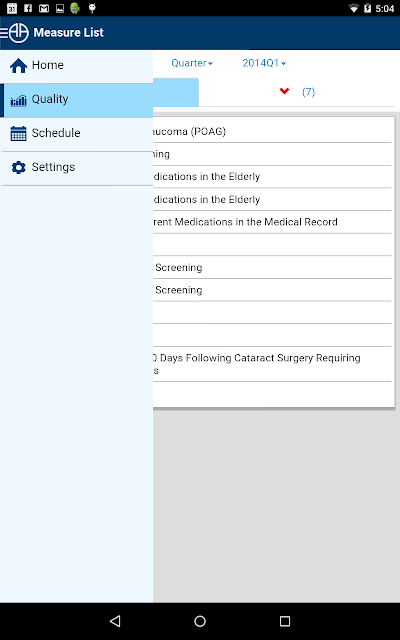400x640 pixels.
Task: Tap the AA app logo
Action: [x=19, y=33]
